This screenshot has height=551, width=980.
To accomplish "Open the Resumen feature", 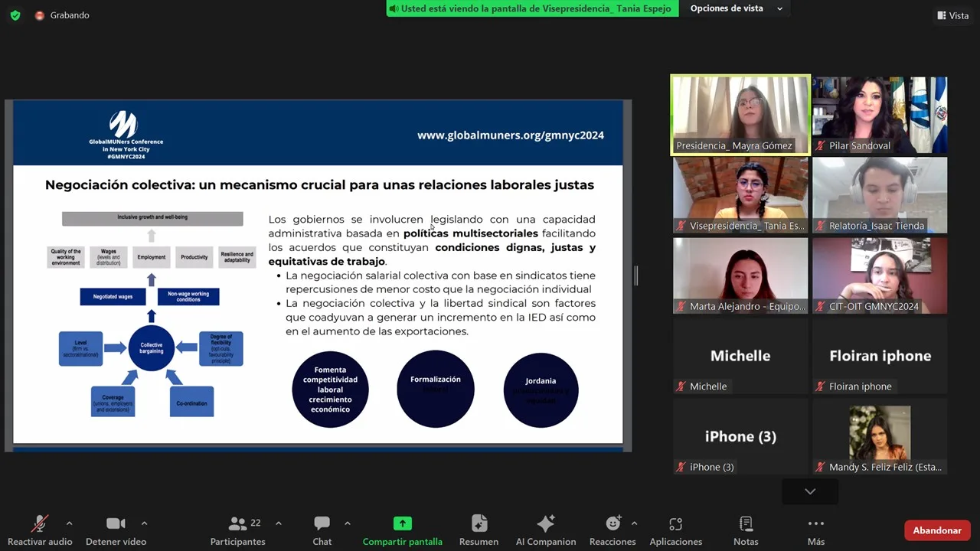I will (479, 530).
